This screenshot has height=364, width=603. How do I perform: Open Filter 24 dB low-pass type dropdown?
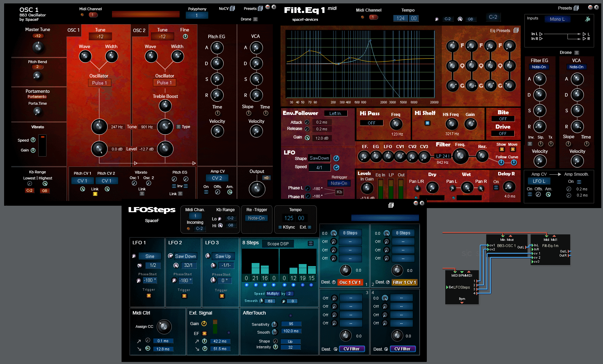443,156
